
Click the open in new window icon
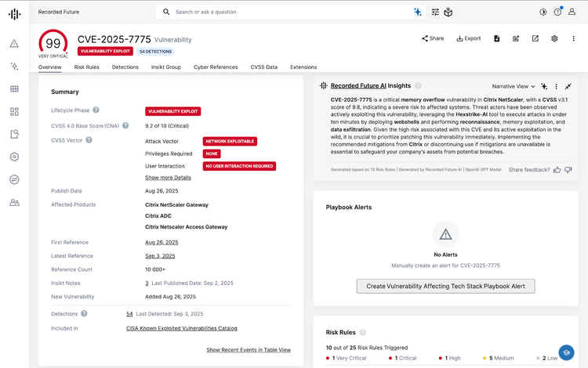[x=535, y=38]
